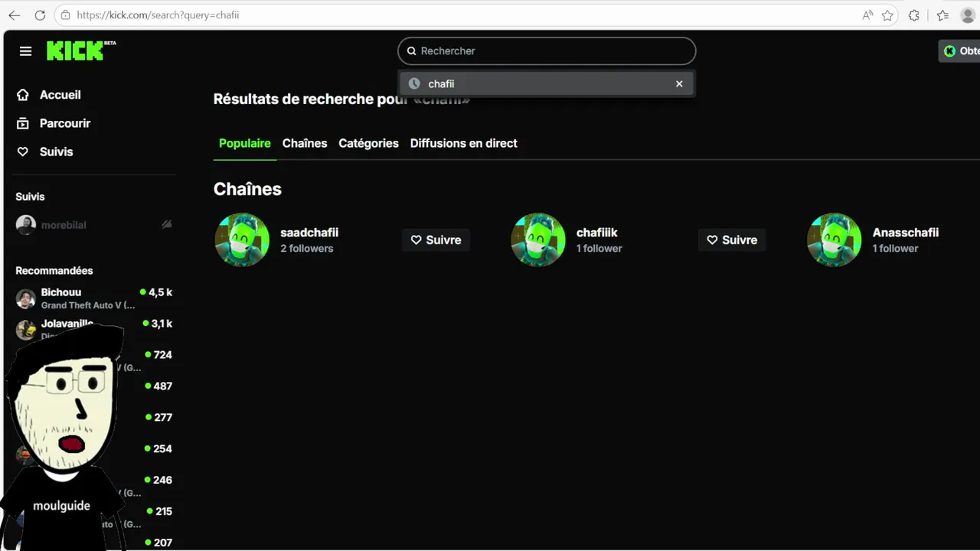The width and height of the screenshot is (980, 551).
Task: Click the home icon next to Accueil
Action: (23, 95)
